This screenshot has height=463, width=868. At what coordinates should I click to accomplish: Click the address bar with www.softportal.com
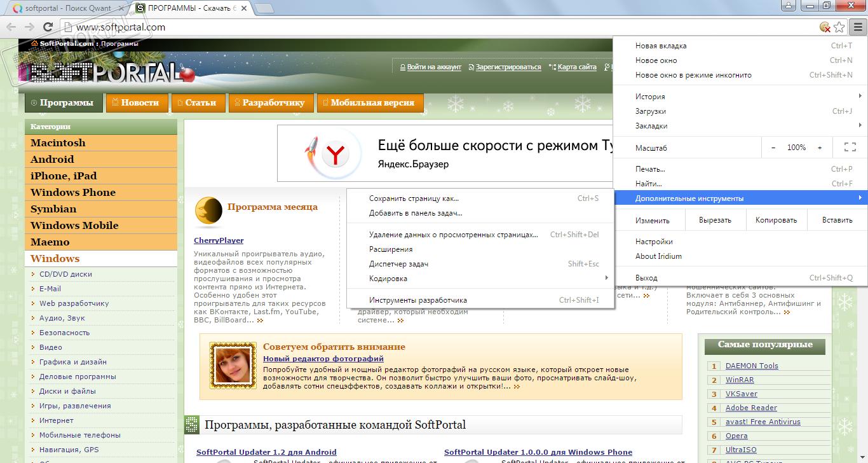click(x=438, y=27)
